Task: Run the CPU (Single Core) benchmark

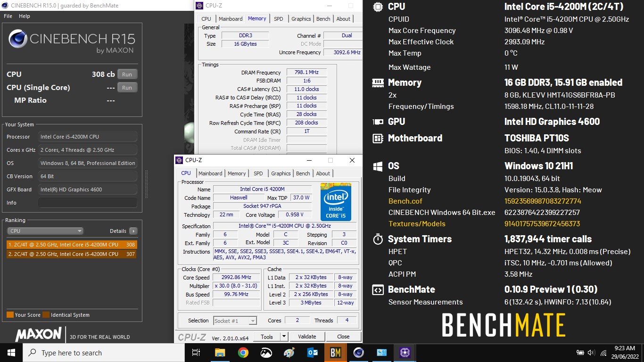Action: (127, 88)
